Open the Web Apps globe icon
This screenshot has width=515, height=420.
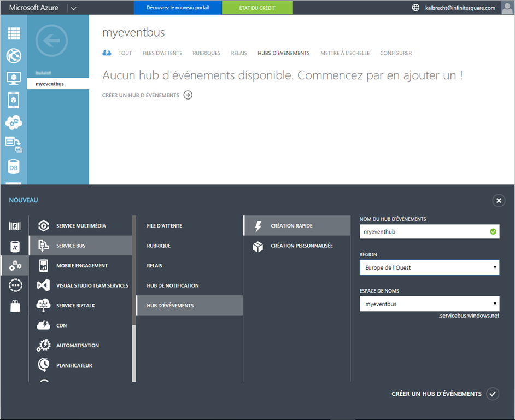pos(14,56)
